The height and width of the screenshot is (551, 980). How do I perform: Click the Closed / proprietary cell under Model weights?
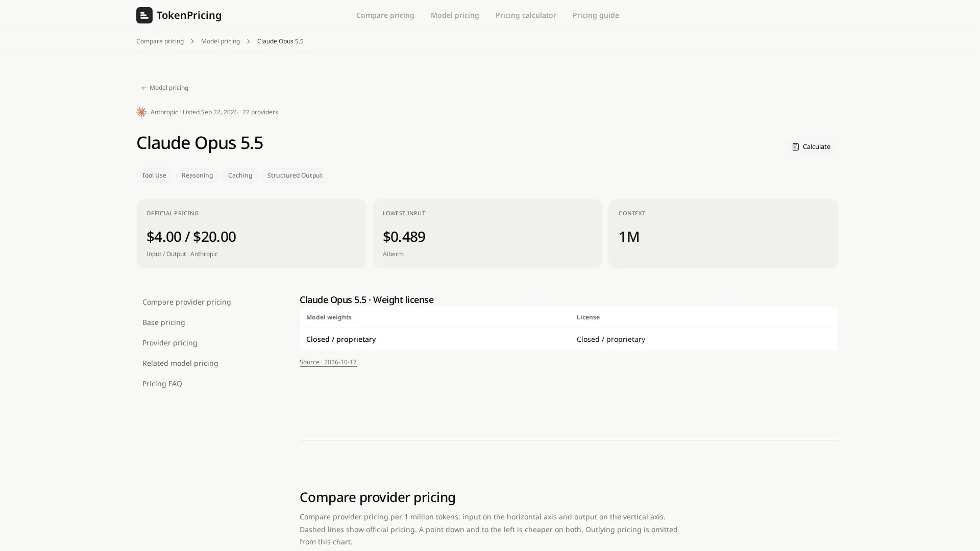click(340, 339)
